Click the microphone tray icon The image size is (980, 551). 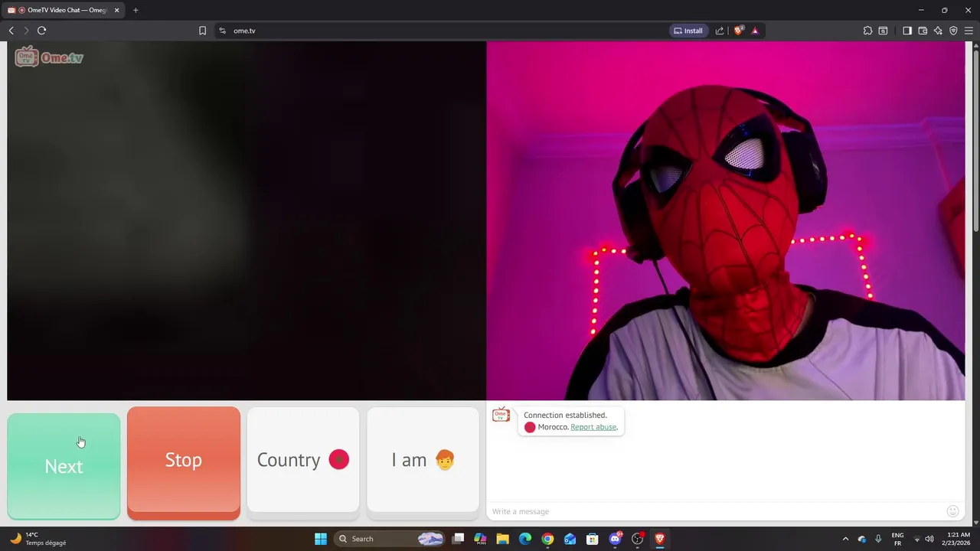878,539
